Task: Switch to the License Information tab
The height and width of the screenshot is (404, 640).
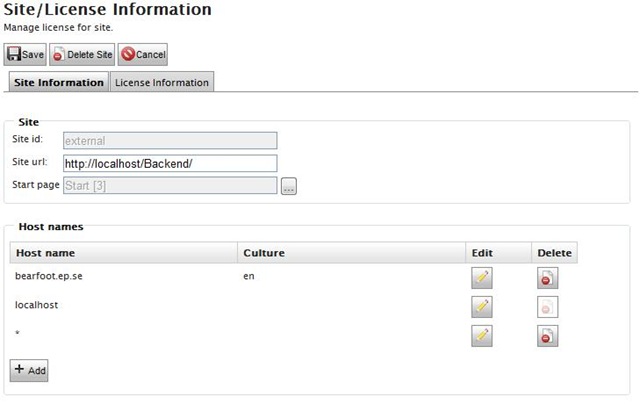Action: tap(162, 82)
